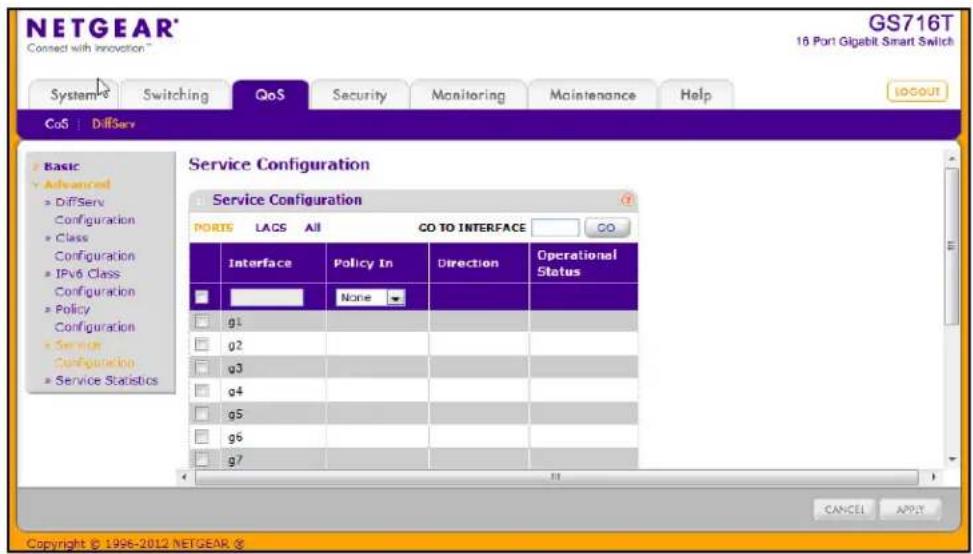Check the box for interface g5

[x=202, y=413]
